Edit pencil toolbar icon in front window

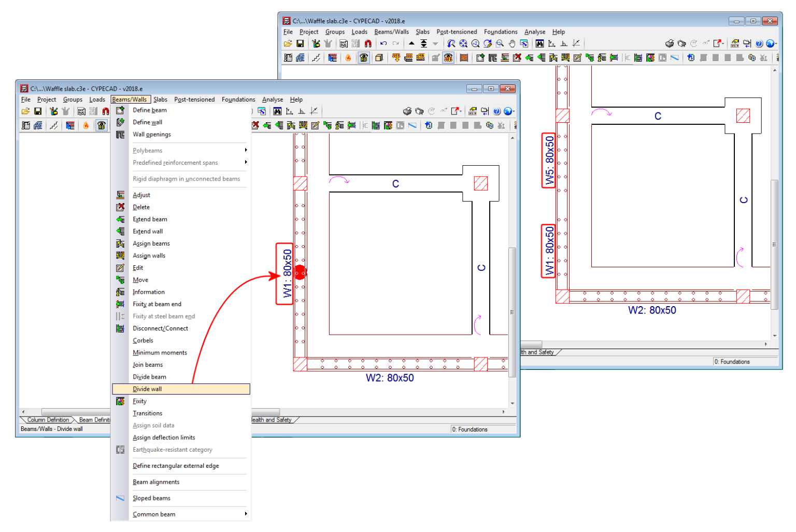(316, 125)
